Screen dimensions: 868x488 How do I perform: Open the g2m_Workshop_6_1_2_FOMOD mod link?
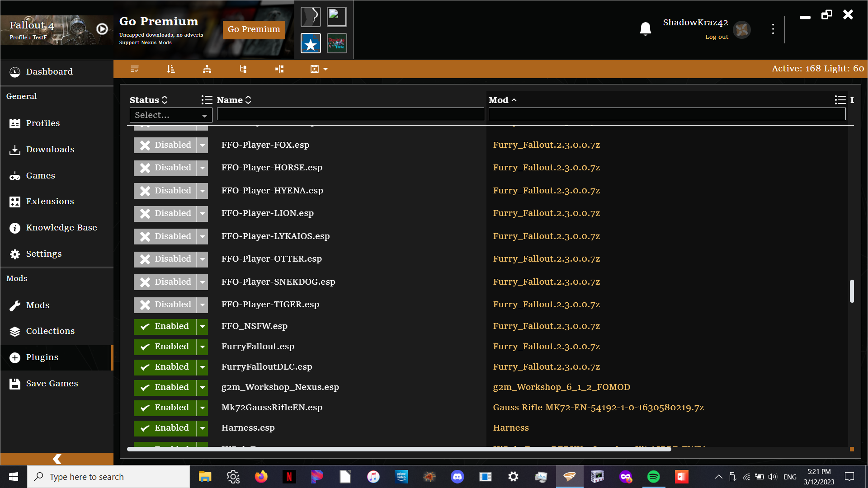(x=561, y=387)
